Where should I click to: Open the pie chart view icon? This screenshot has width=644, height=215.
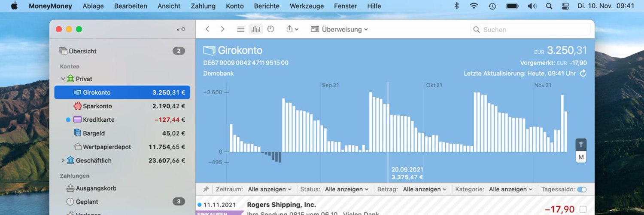(270, 29)
